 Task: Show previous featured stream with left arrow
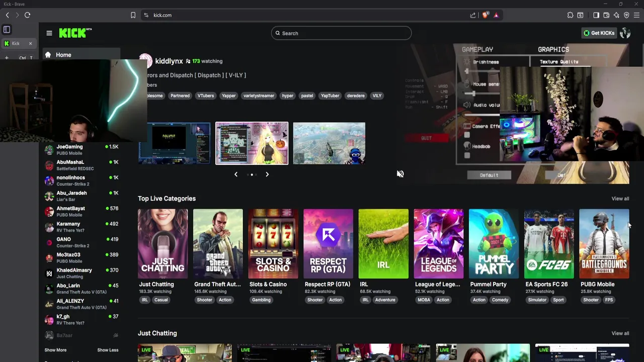(236, 174)
